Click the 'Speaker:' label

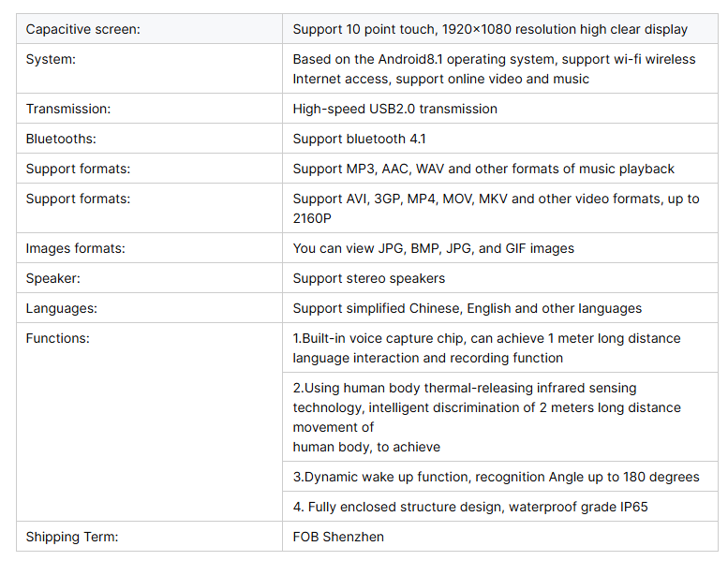coord(52,278)
